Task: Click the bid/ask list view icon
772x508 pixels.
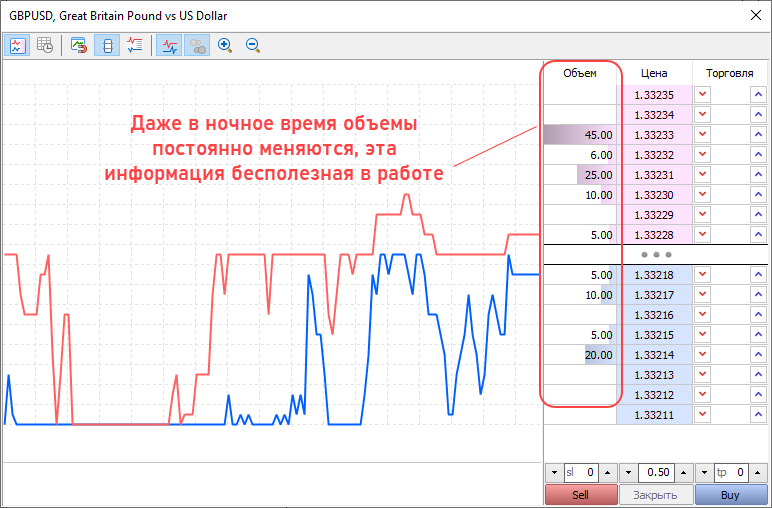Action: [x=134, y=46]
